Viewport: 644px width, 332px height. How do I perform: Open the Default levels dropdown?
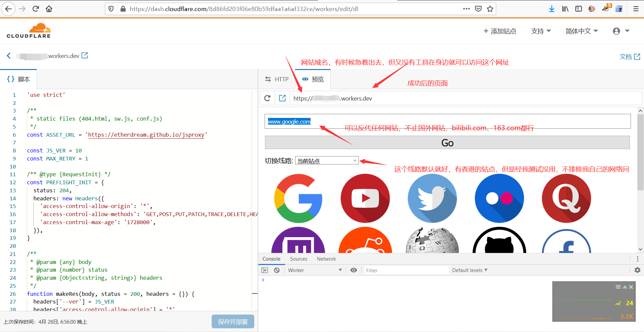click(470, 270)
